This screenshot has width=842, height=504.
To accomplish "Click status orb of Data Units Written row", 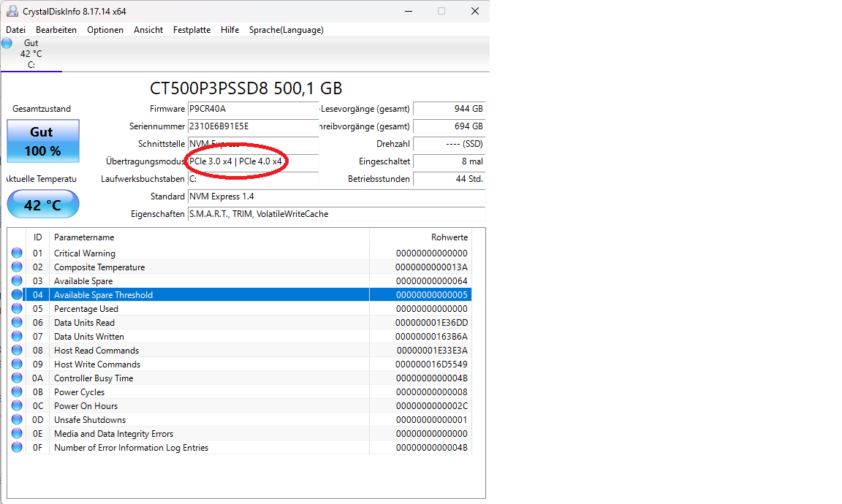I will pos(17,337).
